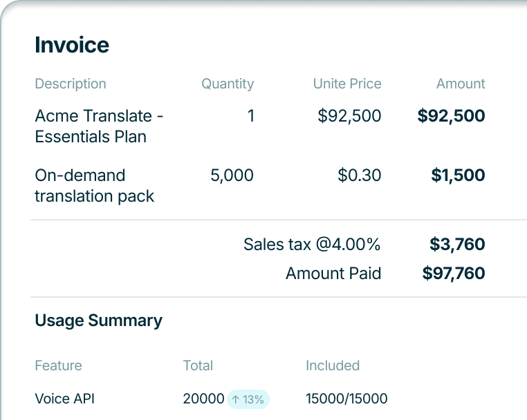Select the $0.30 unit price
This screenshot has height=420, width=527.
tap(359, 175)
